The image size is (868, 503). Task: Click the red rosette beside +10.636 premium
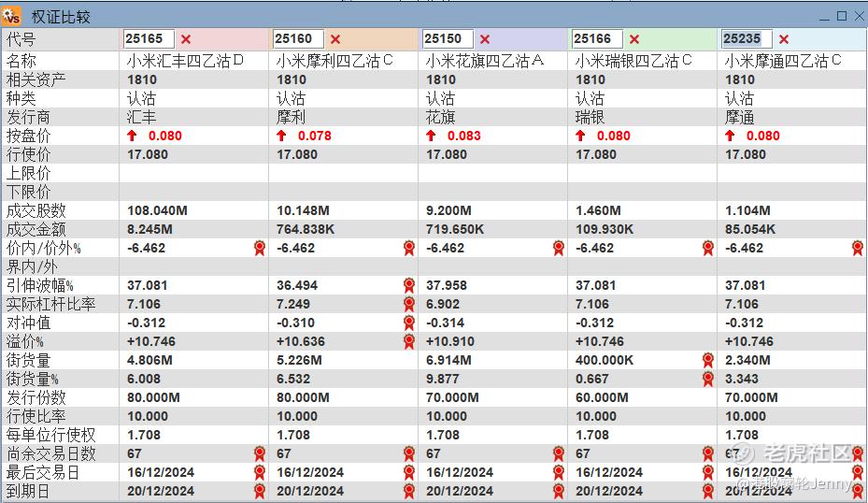[x=409, y=341]
